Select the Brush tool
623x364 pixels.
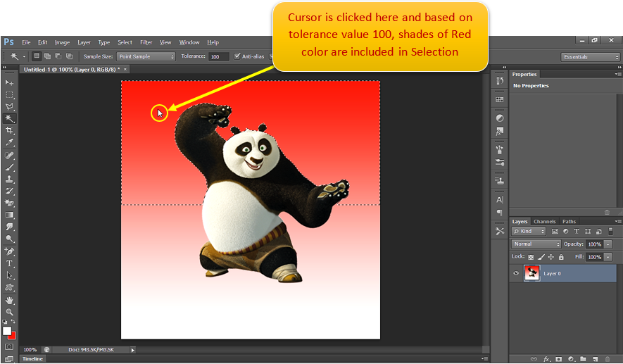click(9, 168)
